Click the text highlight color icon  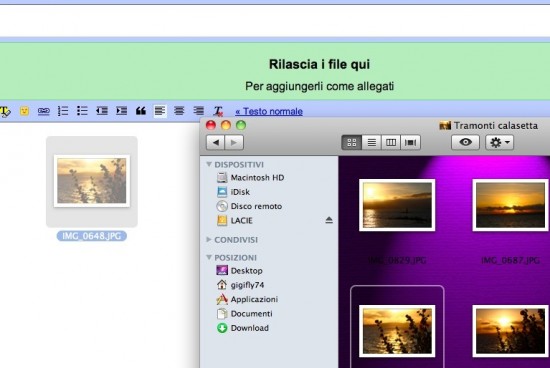tap(5, 111)
